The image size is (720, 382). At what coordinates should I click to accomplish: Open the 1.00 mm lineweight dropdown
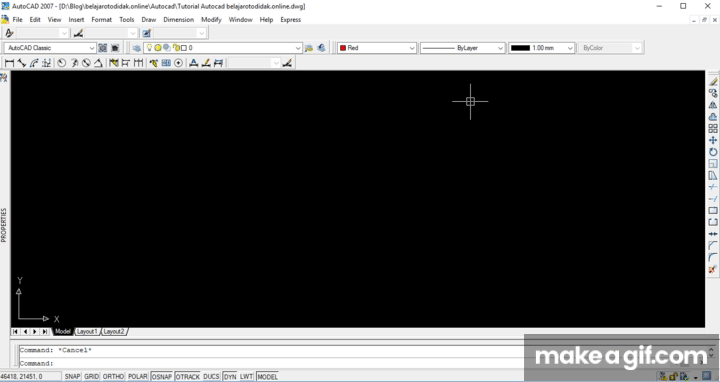[541, 48]
